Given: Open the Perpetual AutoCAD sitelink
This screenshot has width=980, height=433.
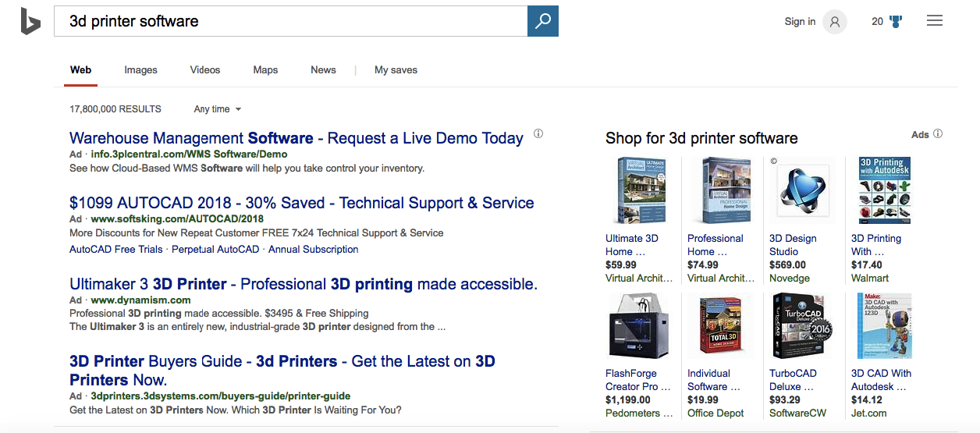Looking at the screenshot, I should pyautogui.click(x=215, y=250).
